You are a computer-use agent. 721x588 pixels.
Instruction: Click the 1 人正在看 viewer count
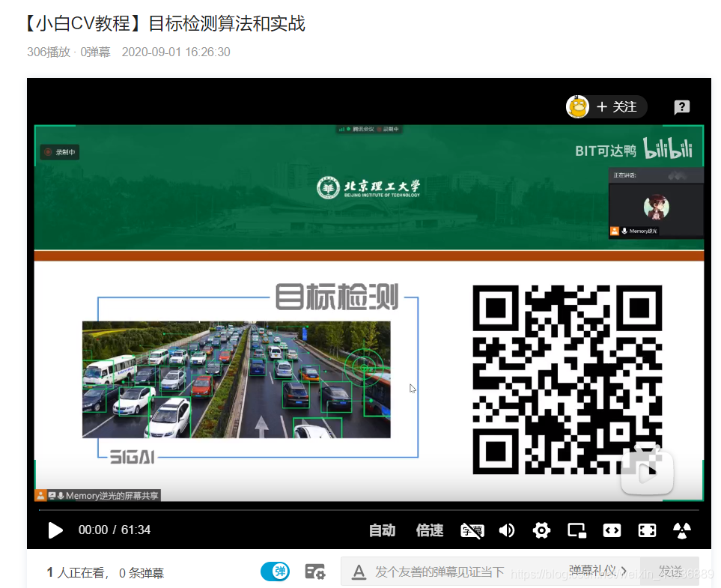[77, 573]
